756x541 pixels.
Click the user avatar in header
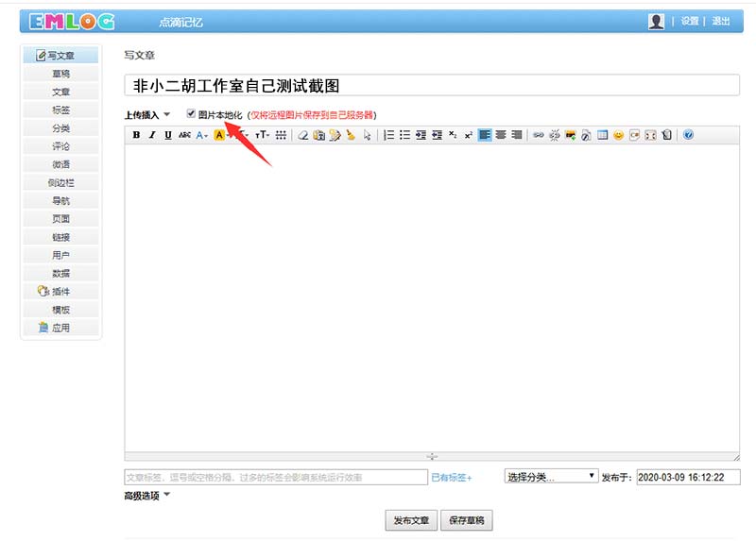(656, 21)
